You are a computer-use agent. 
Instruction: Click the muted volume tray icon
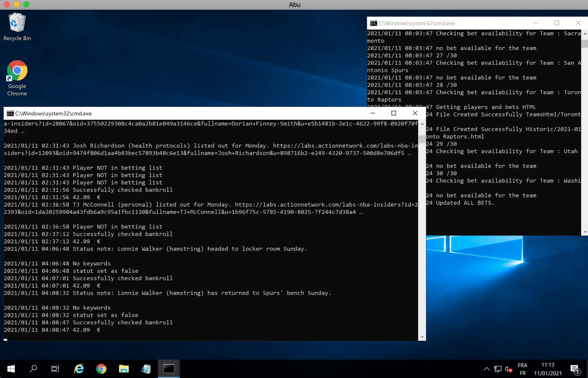click(x=508, y=369)
